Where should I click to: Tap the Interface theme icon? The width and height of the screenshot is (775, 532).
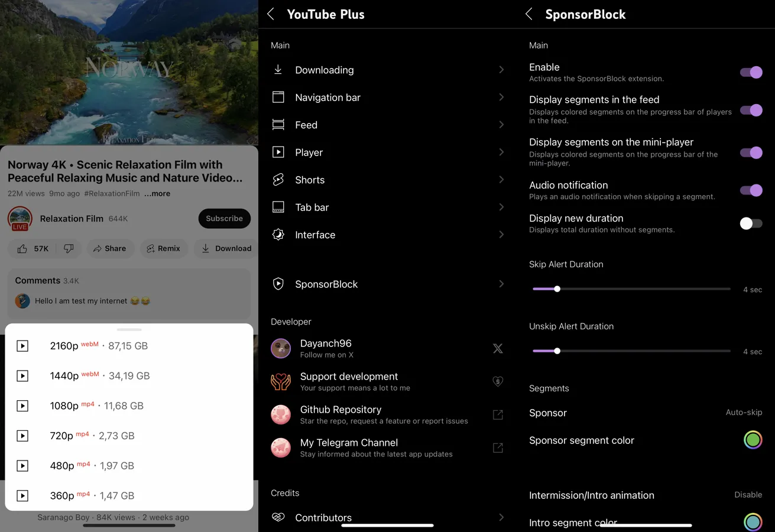coord(278,235)
